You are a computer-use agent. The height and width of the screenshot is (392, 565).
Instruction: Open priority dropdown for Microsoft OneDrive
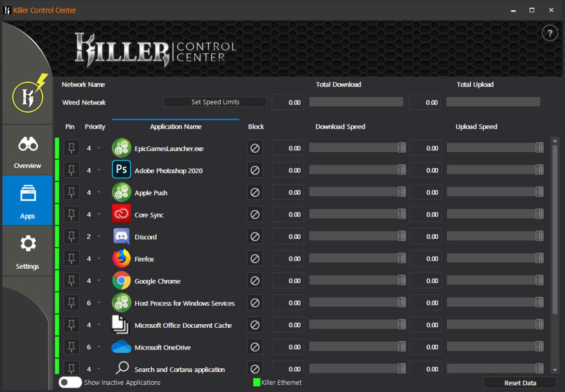coord(99,347)
